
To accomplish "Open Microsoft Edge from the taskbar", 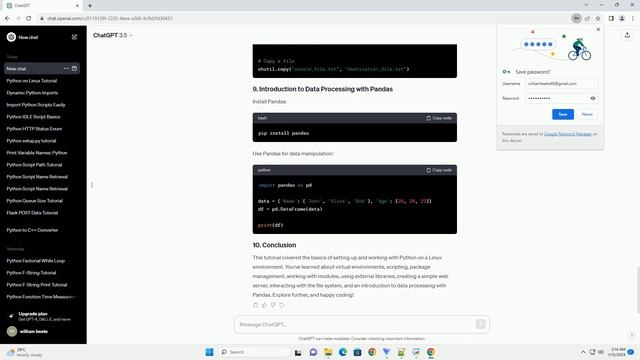I will (342, 352).
